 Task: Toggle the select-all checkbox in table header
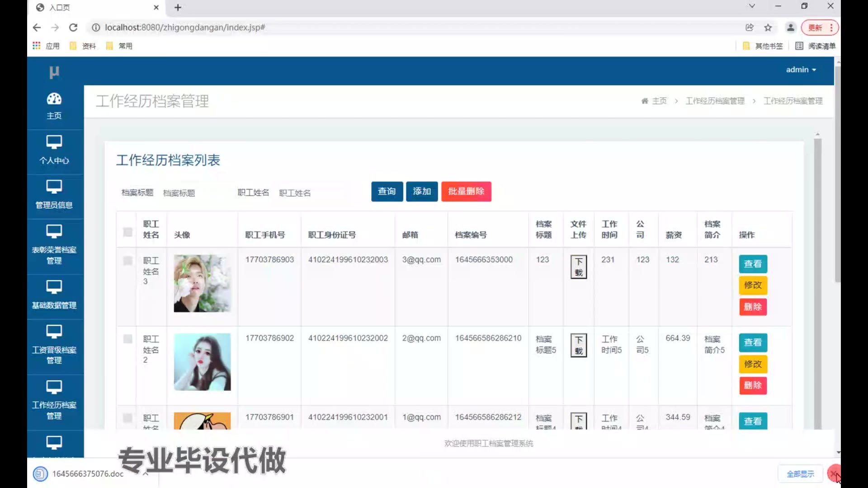127,232
